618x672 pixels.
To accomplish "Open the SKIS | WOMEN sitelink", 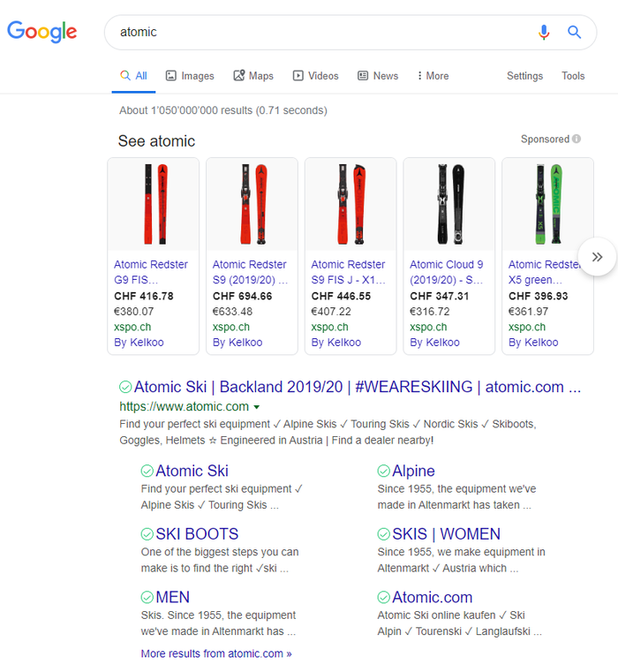I will 446,534.
